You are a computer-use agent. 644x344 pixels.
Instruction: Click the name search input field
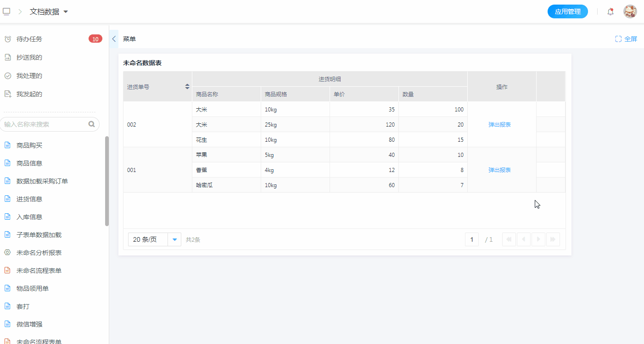coord(45,124)
